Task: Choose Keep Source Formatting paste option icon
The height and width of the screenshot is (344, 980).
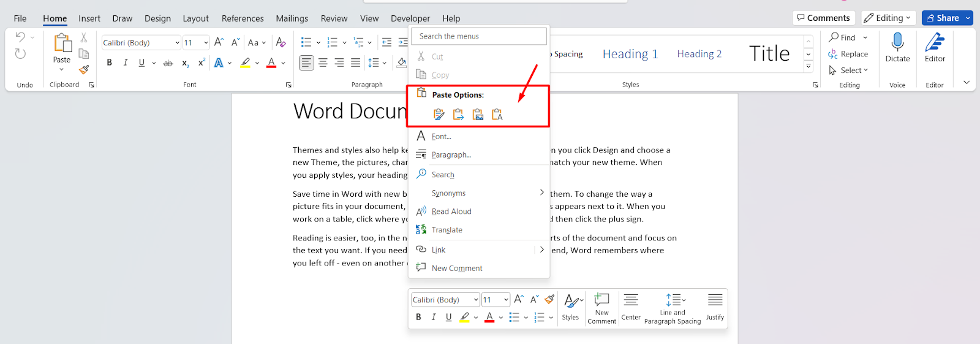Action: (439, 114)
